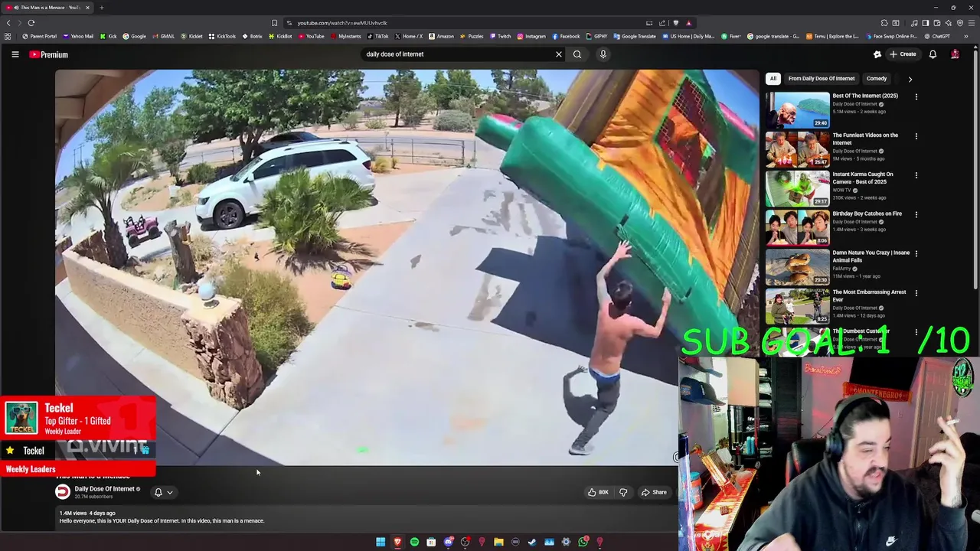
Task: Reload the page with the refresh icon
Action: (x=31, y=23)
